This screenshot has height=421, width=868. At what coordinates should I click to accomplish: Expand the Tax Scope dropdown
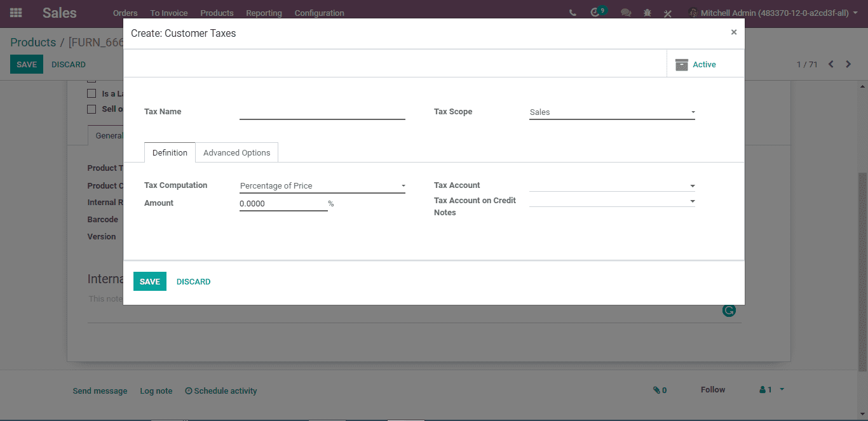[x=612, y=112]
